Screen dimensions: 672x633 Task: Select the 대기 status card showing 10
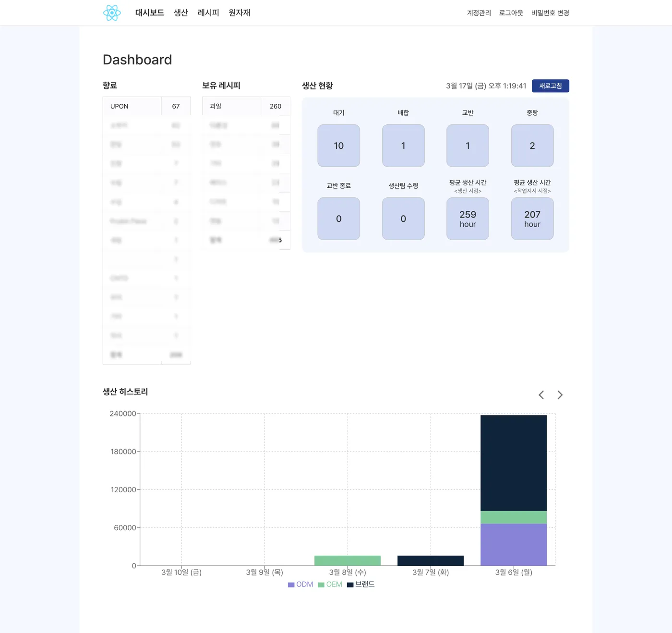pos(339,146)
